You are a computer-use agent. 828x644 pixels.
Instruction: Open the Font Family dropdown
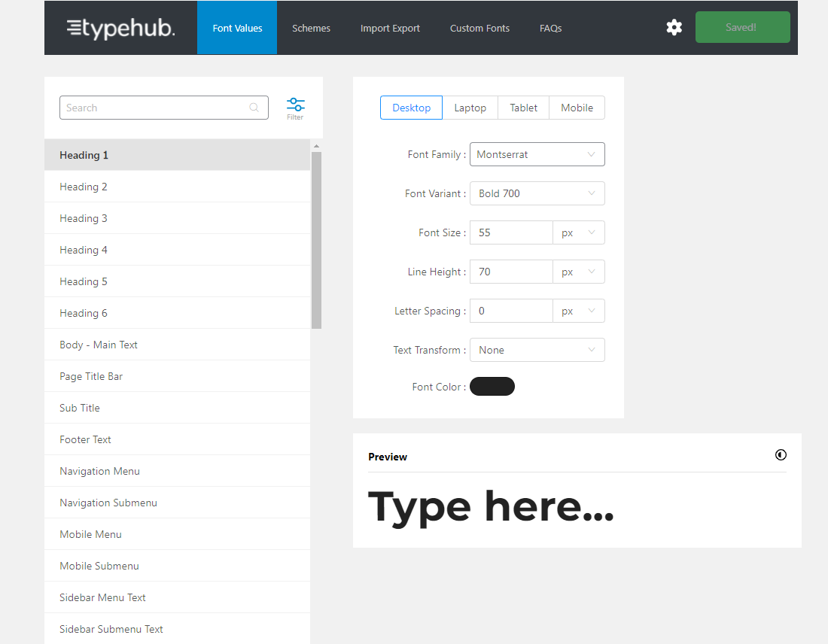(537, 154)
